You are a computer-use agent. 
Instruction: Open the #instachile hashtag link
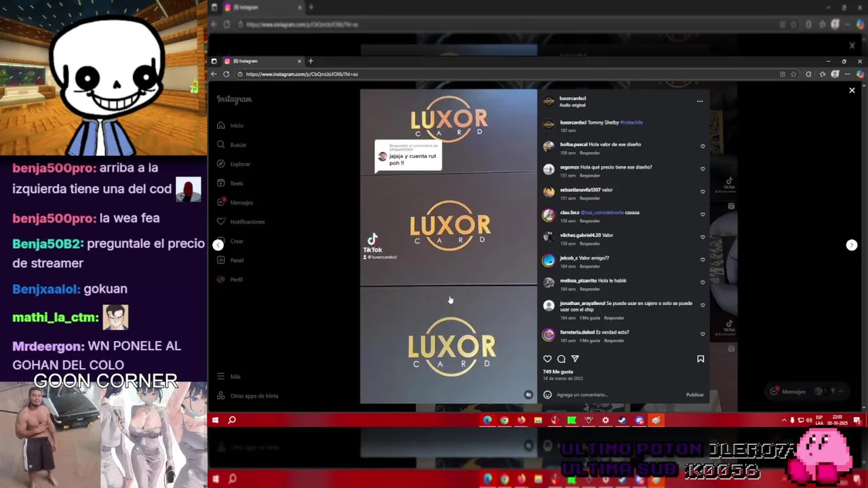click(631, 123)
